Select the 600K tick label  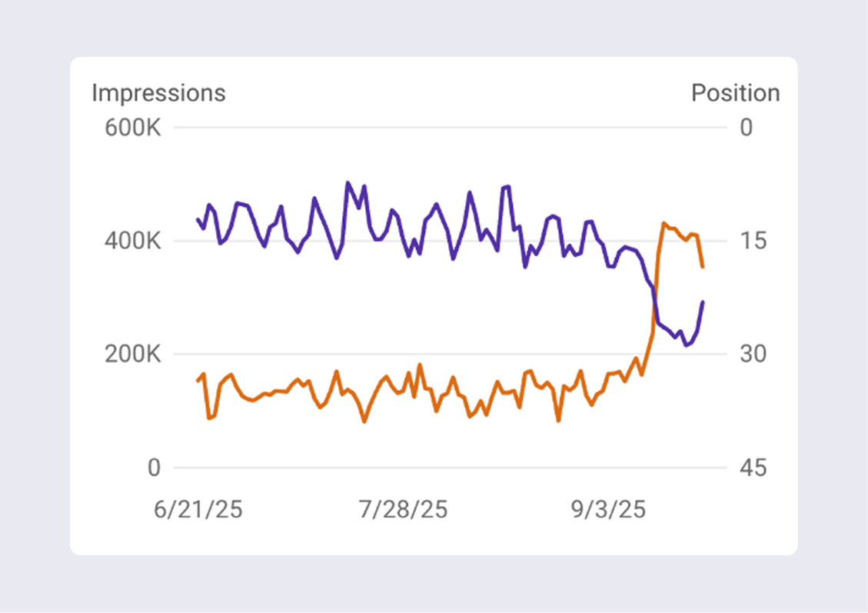[132, 127]
